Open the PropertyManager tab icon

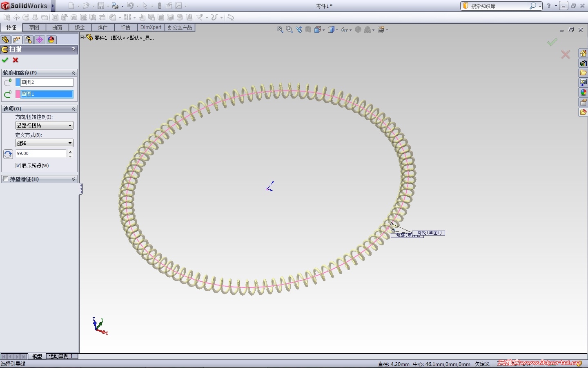[x=17, y=40]
